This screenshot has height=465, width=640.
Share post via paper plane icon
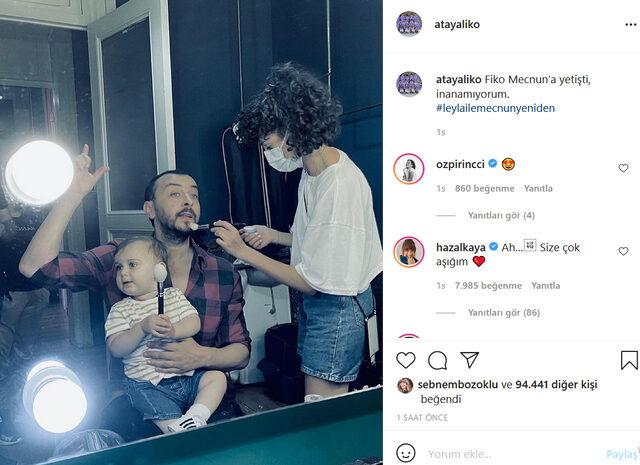[x=469, y=360]
